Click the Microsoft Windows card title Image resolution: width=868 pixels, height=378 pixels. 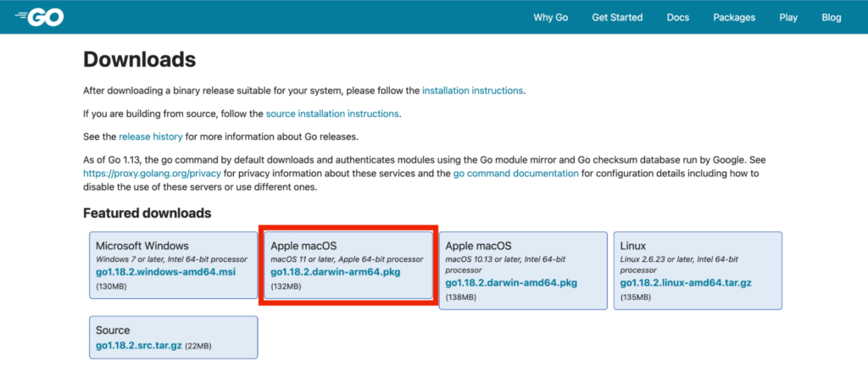142,246
